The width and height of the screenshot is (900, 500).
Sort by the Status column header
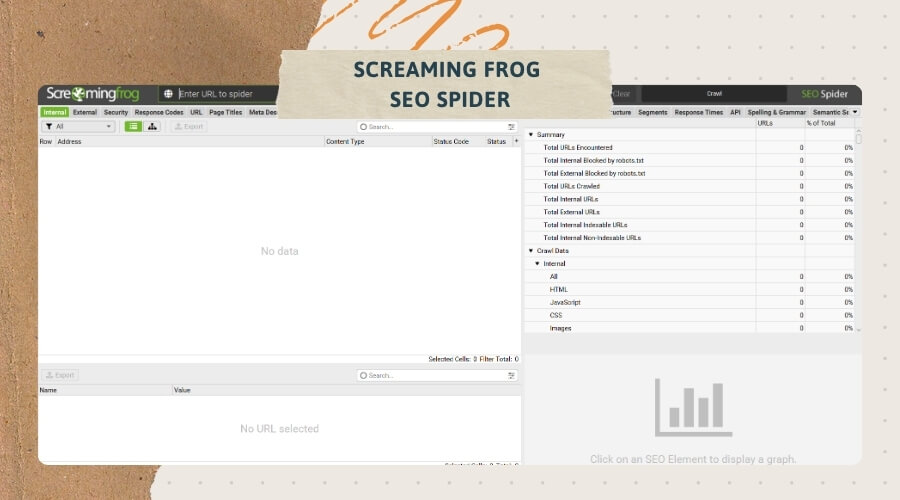(497, 141)
